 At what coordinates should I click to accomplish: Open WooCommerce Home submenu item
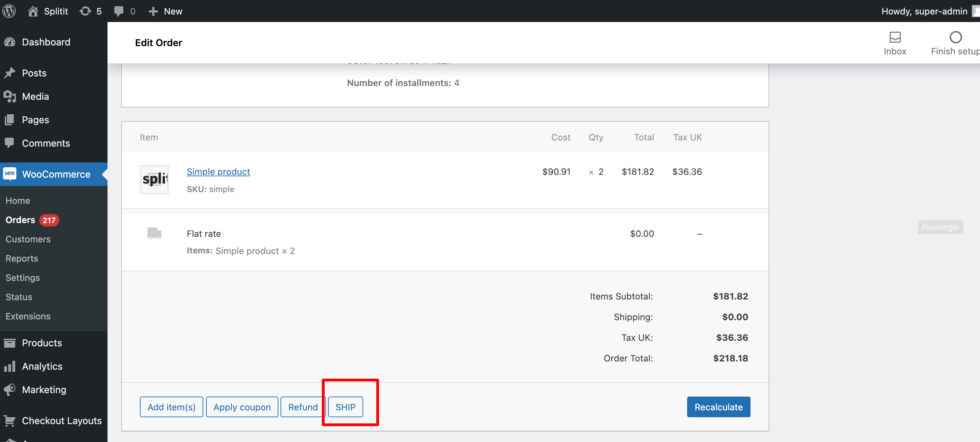coord(18,200)
